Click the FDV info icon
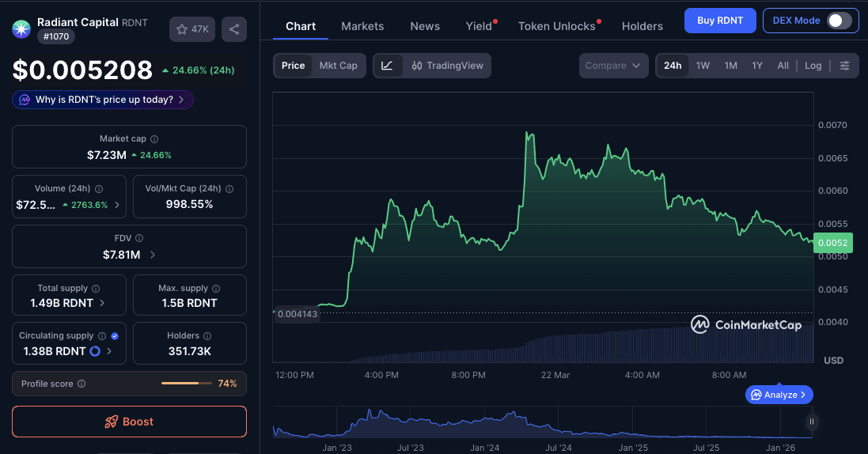868x454 pixels. [x=139, y=238]
